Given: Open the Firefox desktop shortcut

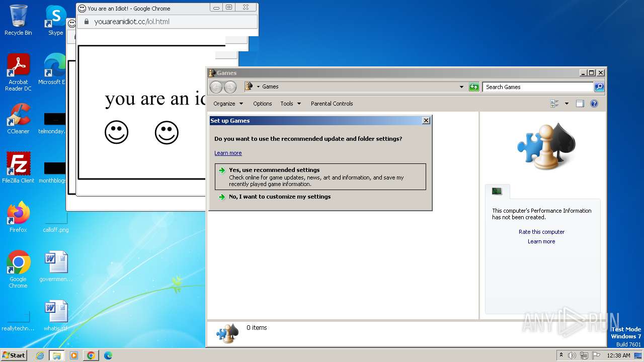Looking at the screenshot, I should pos(18,217).
